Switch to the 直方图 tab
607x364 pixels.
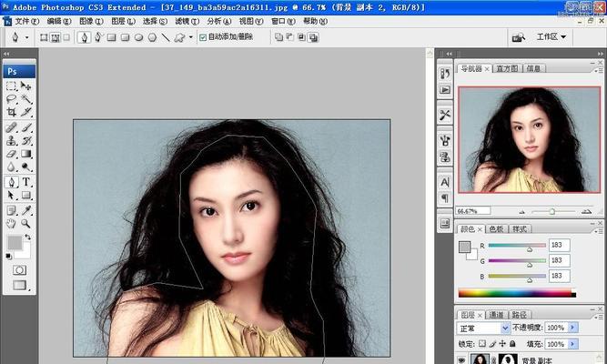(x=507, y=68)
